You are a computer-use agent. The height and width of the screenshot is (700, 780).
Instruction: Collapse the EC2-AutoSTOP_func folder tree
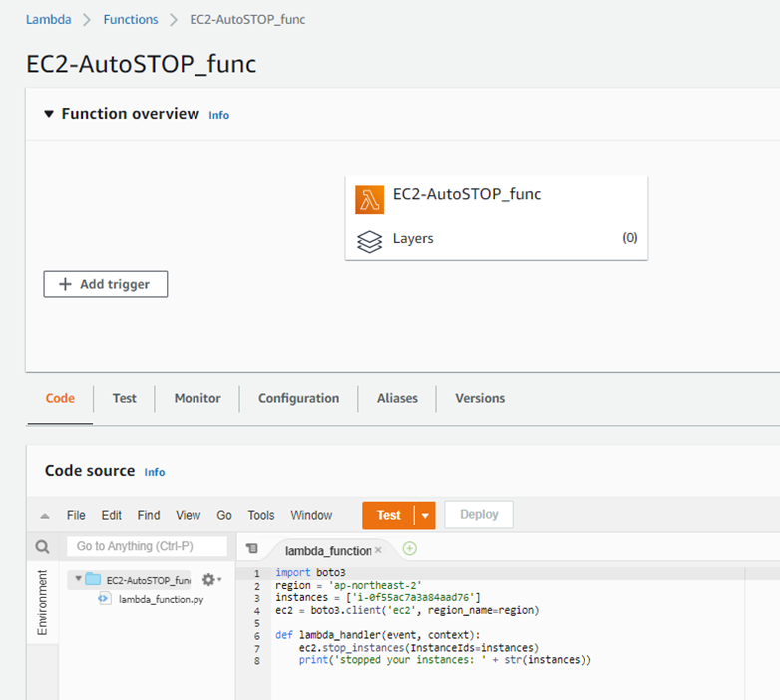pos(78,578)
